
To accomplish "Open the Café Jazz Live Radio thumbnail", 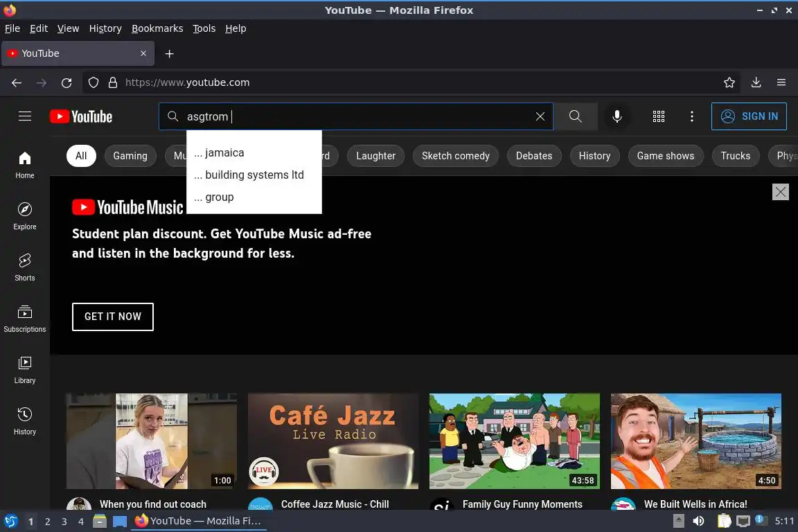I will tap(332, 441).
